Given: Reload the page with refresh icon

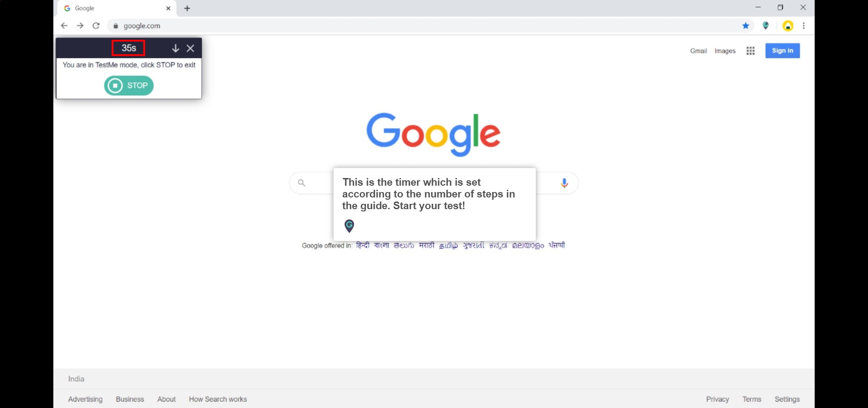Looking at the screenshot, I should (96, 26).
